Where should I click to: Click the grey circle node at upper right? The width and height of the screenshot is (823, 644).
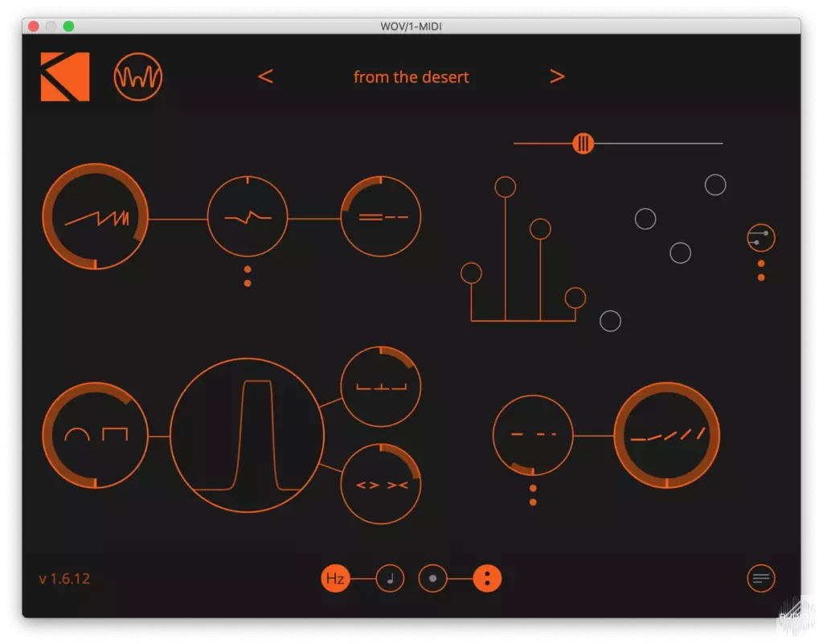(715, 185)
